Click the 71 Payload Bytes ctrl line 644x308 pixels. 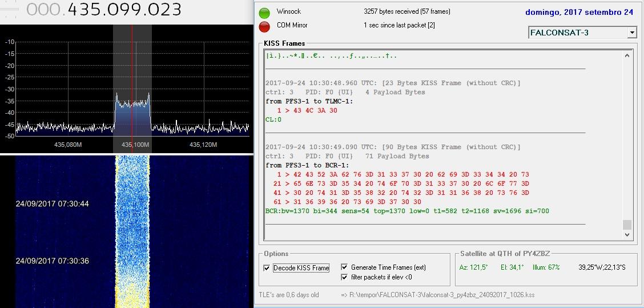348,156
